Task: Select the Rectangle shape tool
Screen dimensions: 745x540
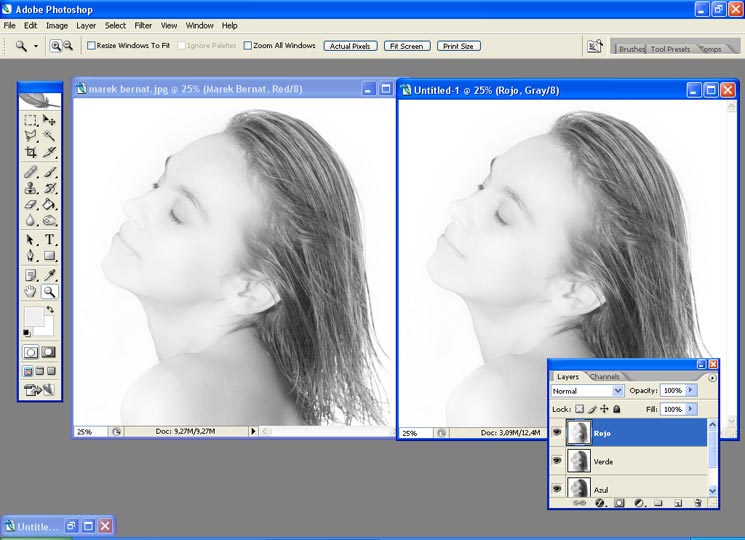Action: (49, 256)
